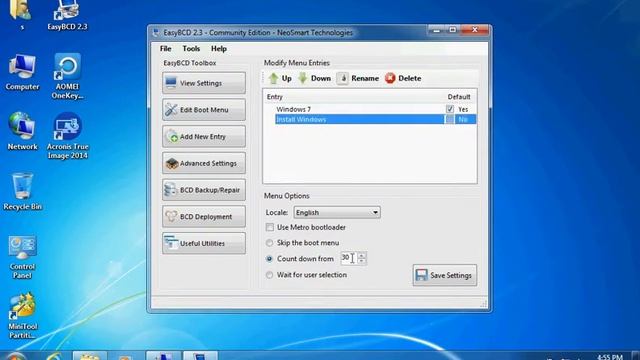Open the File menu
Image resolution: width=640 pixels, height=360 pixels.
click(165, 49)
